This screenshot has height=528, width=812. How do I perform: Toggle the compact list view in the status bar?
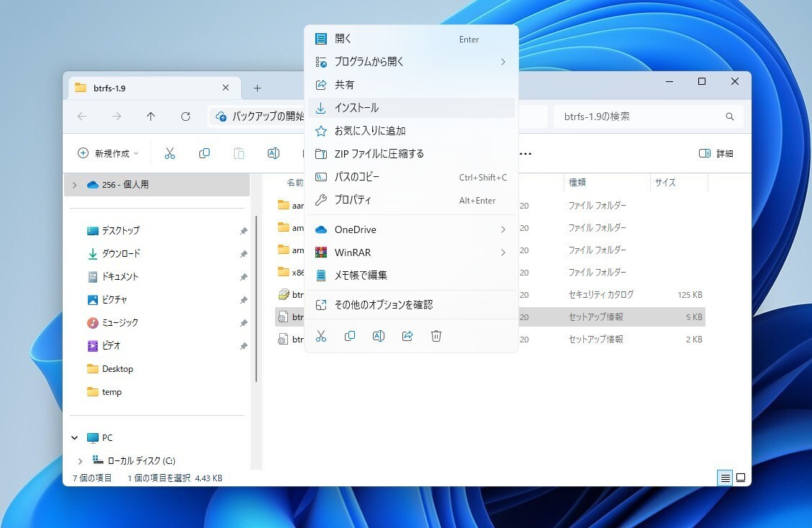724,478
